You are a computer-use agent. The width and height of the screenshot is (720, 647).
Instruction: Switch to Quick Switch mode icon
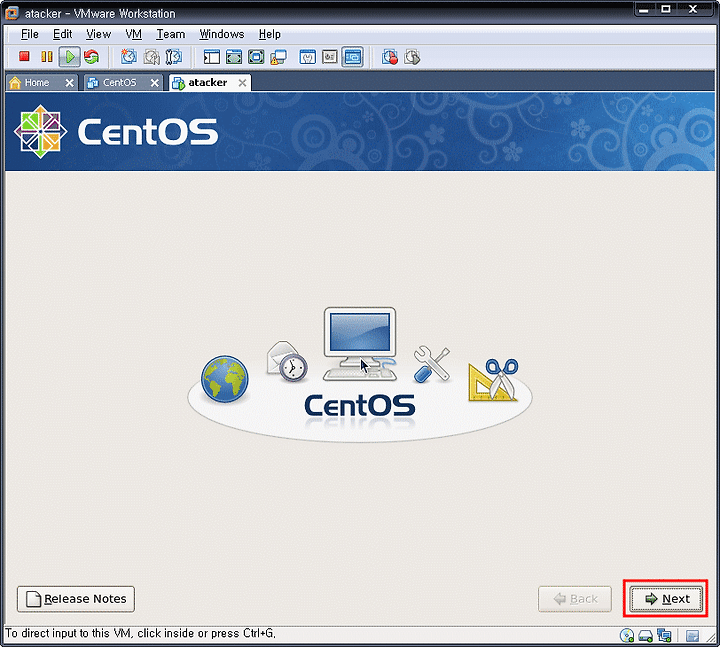234,57
